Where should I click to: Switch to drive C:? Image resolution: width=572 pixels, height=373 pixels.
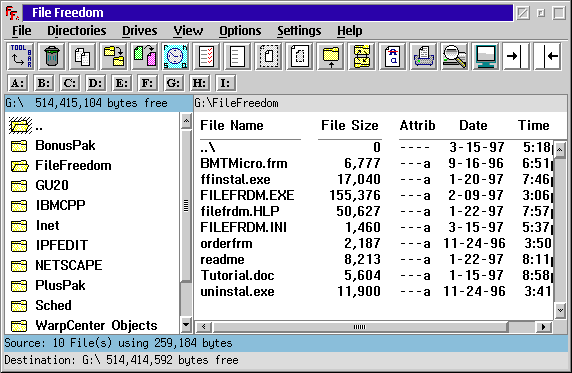click(x=70, y=83)
